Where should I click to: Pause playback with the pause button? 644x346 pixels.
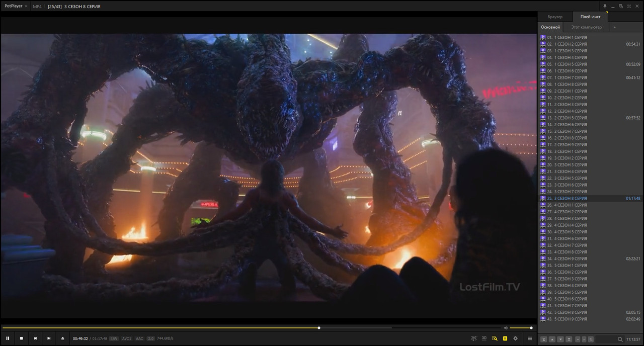8,338
